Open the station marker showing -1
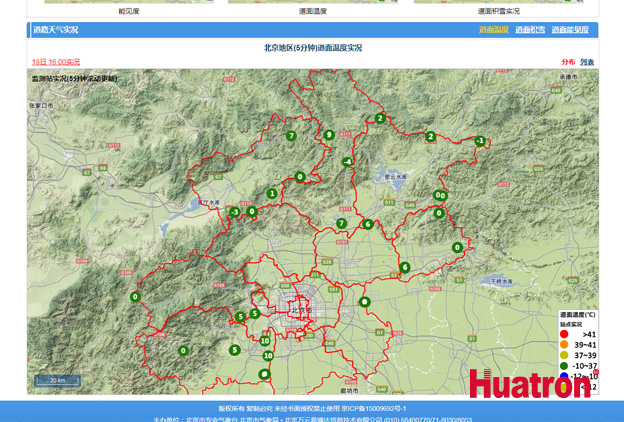This screenshot has width=624, height=422. click(480, 141)
